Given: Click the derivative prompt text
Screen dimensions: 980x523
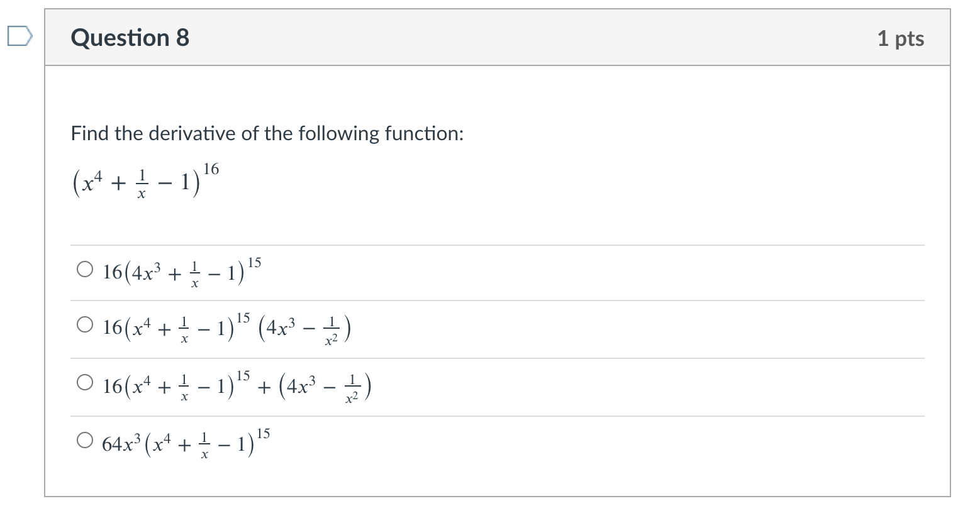Looking at the screenshot, I should tap(267, 133).
